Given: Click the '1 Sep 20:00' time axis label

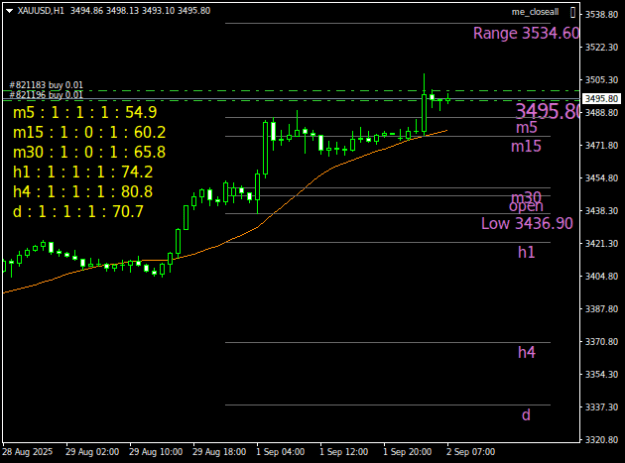Looking at the screenshot, I should [x=407, y=452].
